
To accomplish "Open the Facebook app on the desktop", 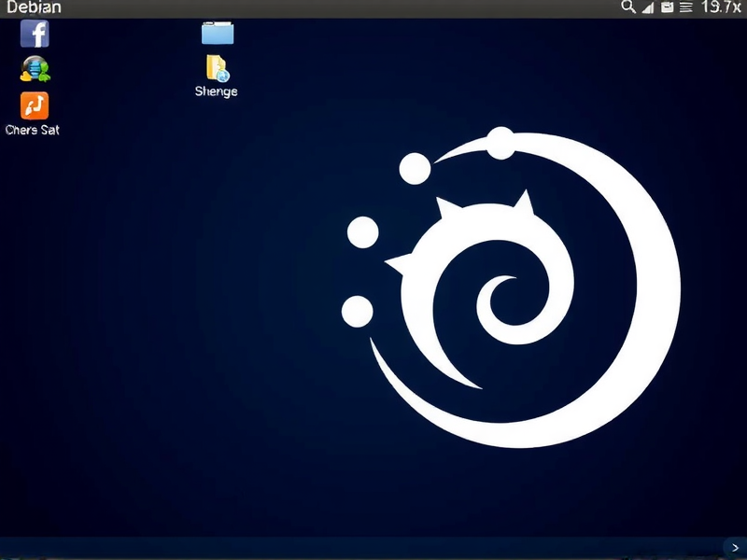I will [35, 34].
